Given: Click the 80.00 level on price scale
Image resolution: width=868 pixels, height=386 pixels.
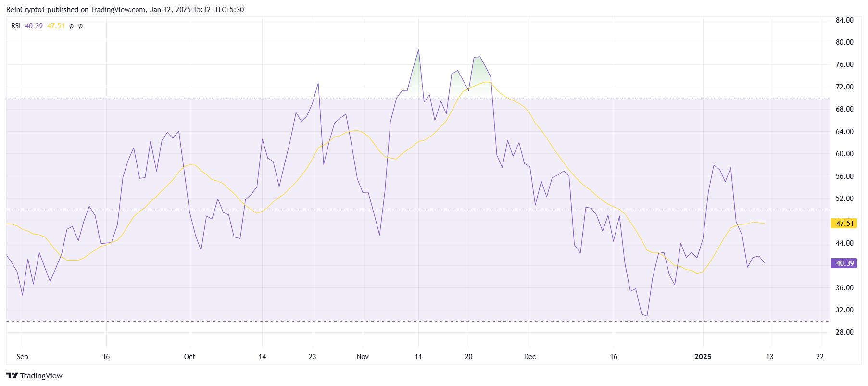Looking at the screenshot, I should tap(844, 42).
